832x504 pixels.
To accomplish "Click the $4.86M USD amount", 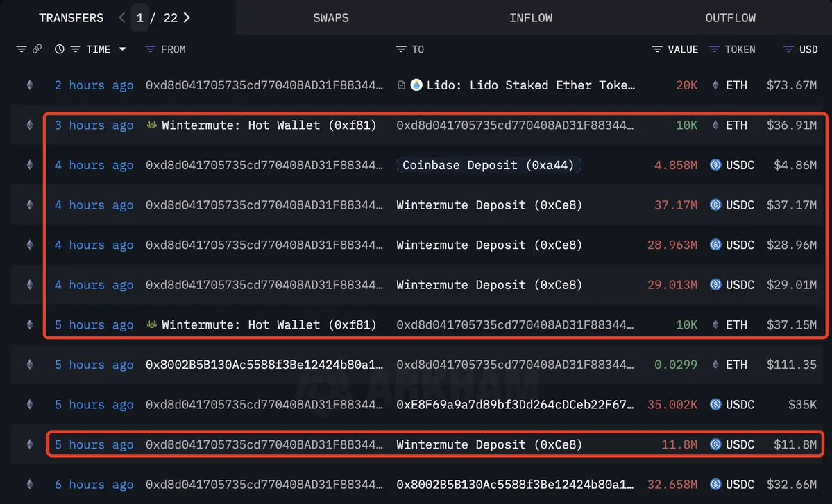I will point(795,166).
